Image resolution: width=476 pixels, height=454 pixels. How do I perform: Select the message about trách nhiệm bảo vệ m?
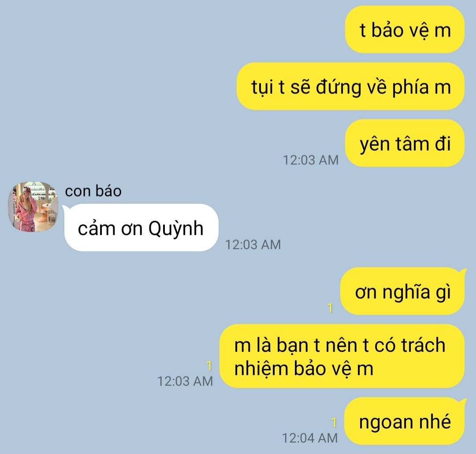[x=342, y=356]
